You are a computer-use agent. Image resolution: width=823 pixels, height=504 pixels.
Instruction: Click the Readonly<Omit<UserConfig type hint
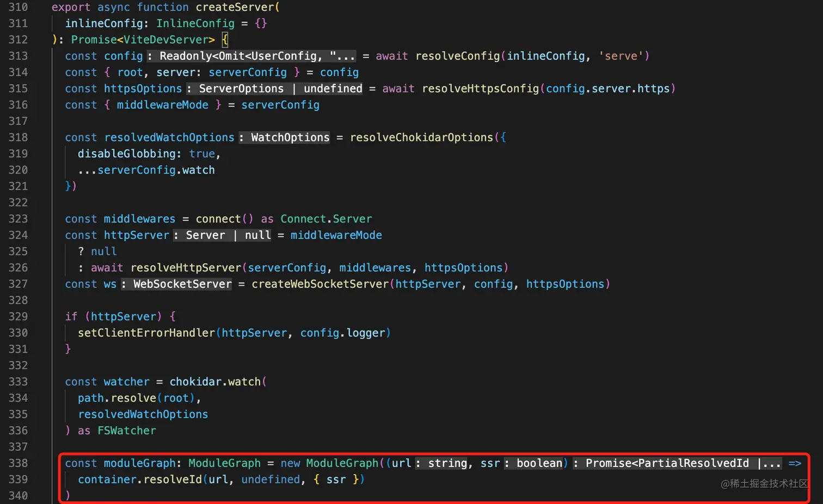pyautogui.click(x=251, y=56)
